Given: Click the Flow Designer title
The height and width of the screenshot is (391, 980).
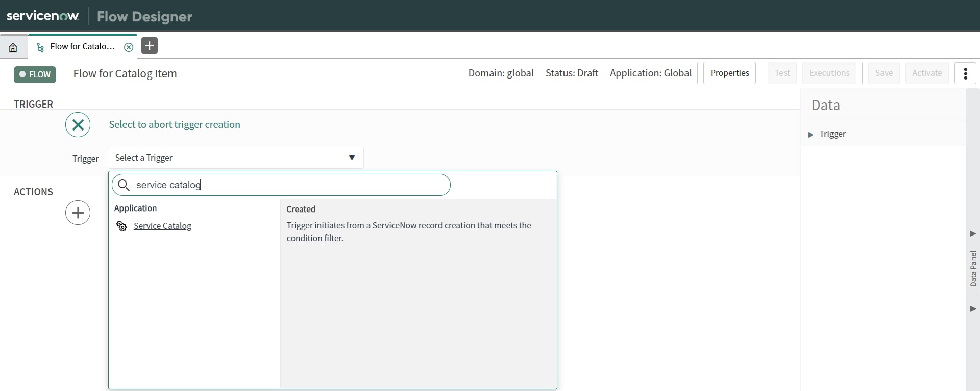Looking at the screenshot, I should click(144, 17).
